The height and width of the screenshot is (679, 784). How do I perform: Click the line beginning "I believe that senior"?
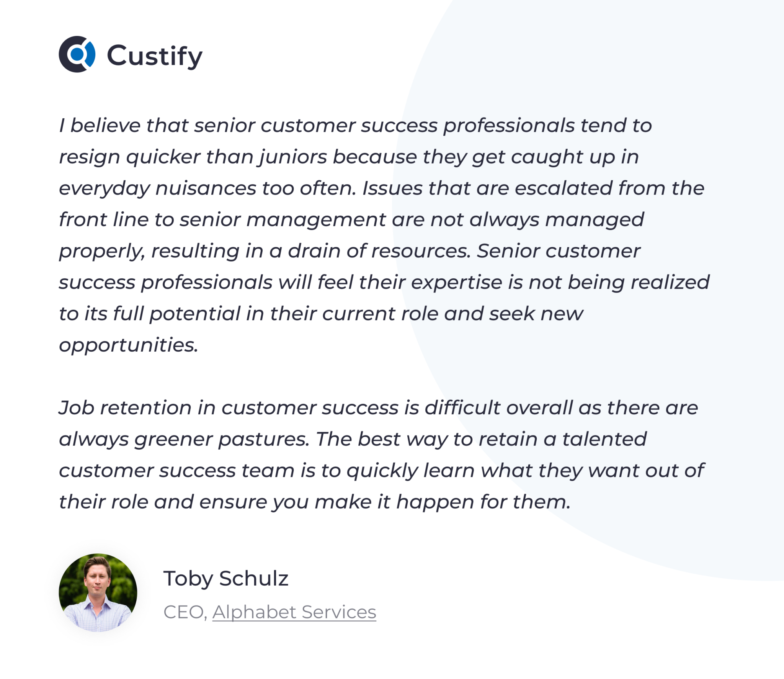(355, 126)
